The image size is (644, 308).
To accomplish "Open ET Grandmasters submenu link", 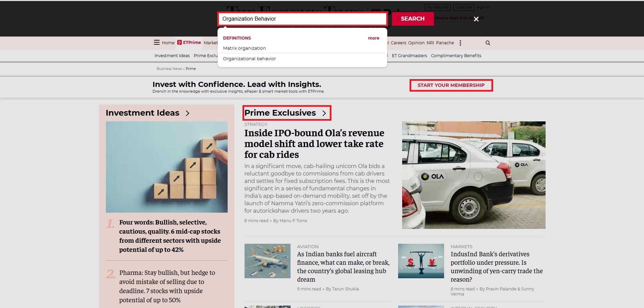I will (409, 56).
